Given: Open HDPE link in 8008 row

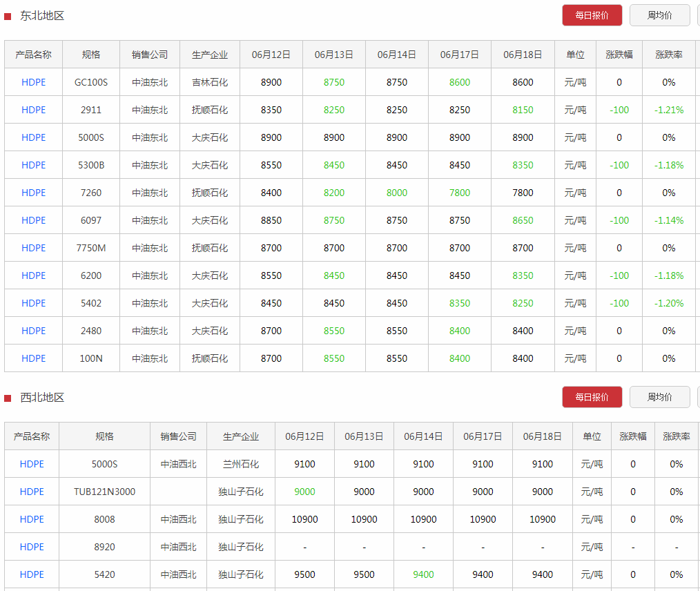Looking at the screenshot, I should (32, 520).
